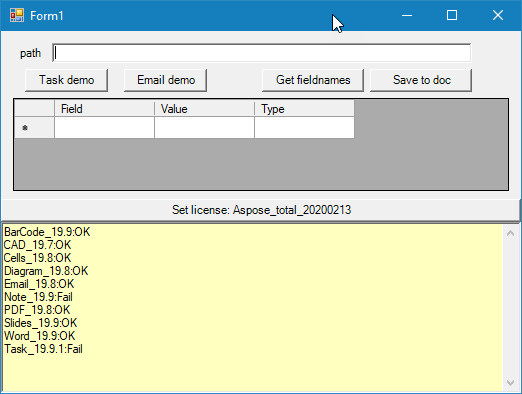
Task: Click the Task_19.9.1:Fail log line
Action: [43, 349]
